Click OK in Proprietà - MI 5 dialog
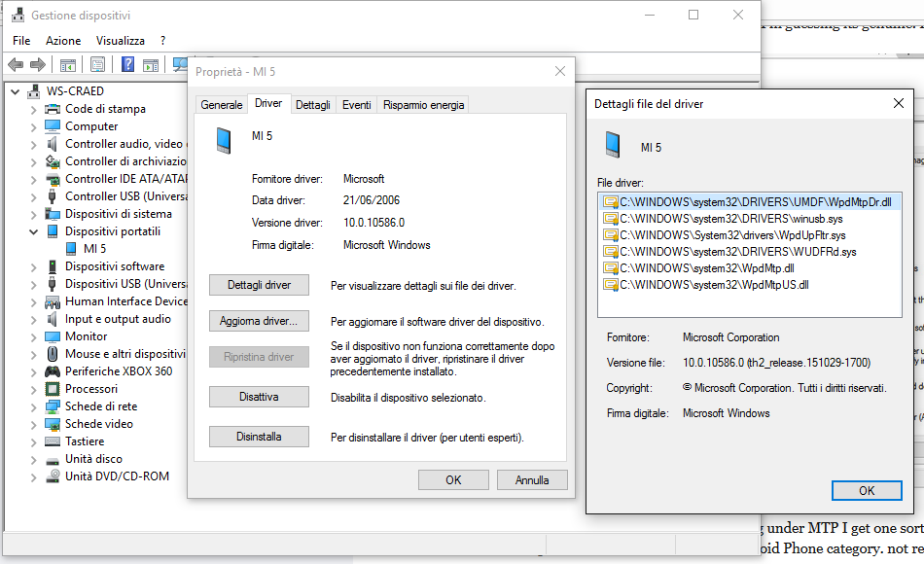Viewport: 924px width, 564px height. pyautogui.click(x=454, y=480)
